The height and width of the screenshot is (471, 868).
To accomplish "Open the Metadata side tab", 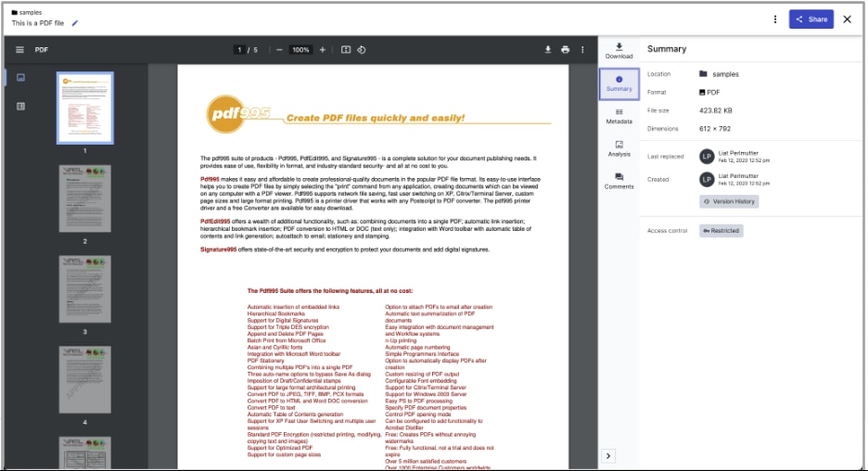I will [x=619, y=117].
